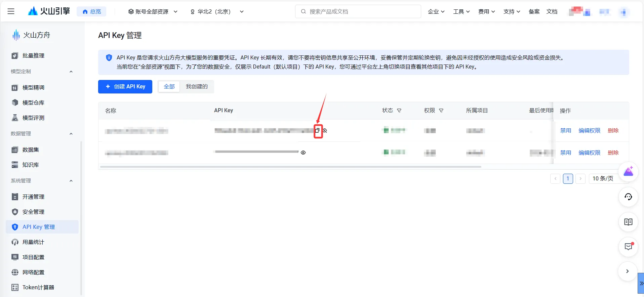The height and width of the screenshot is (297, 644).
Task: Focus the 搜索产品或文档 search field
Action: tap(358, 11)
